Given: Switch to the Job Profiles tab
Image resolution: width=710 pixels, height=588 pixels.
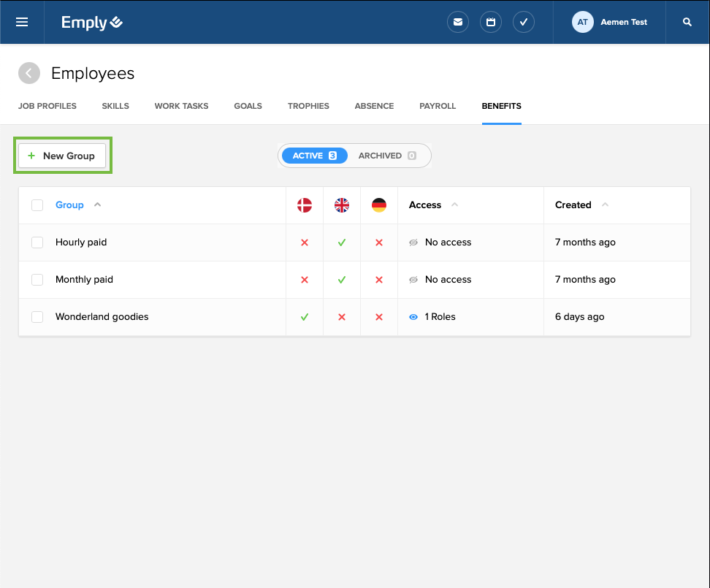Looking at the screenshot, I should [47, 106].
